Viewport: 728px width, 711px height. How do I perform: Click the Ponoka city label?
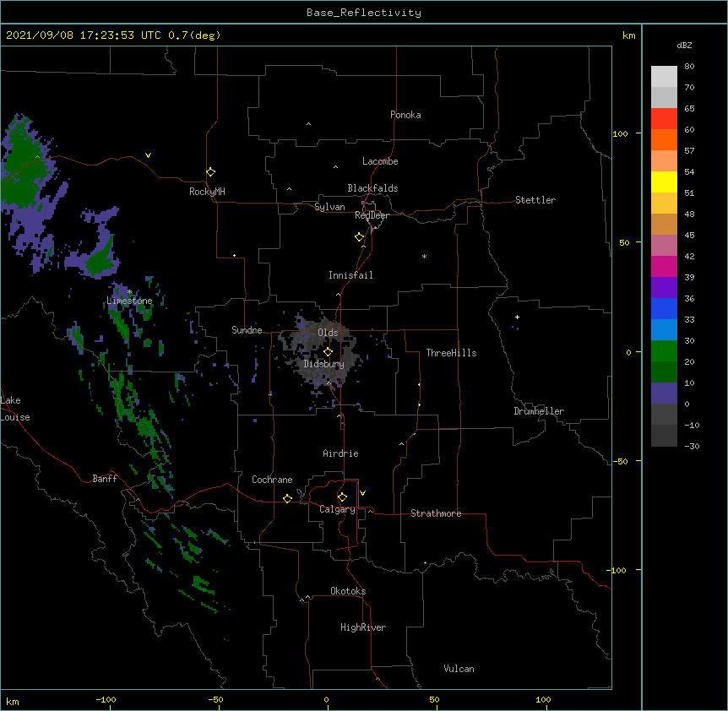405,115
